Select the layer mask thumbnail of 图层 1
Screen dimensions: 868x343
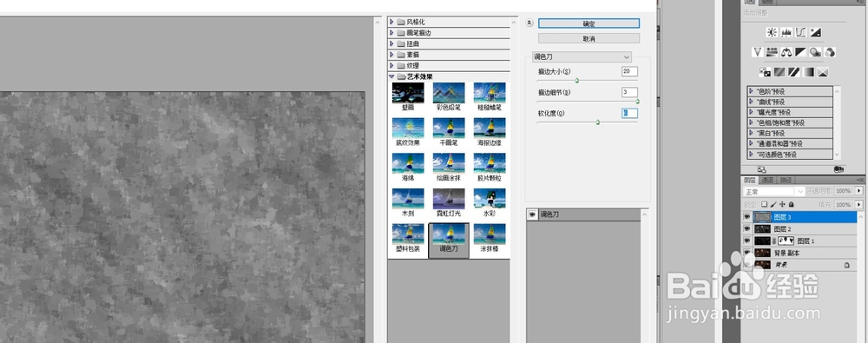(x=786, y=241)
